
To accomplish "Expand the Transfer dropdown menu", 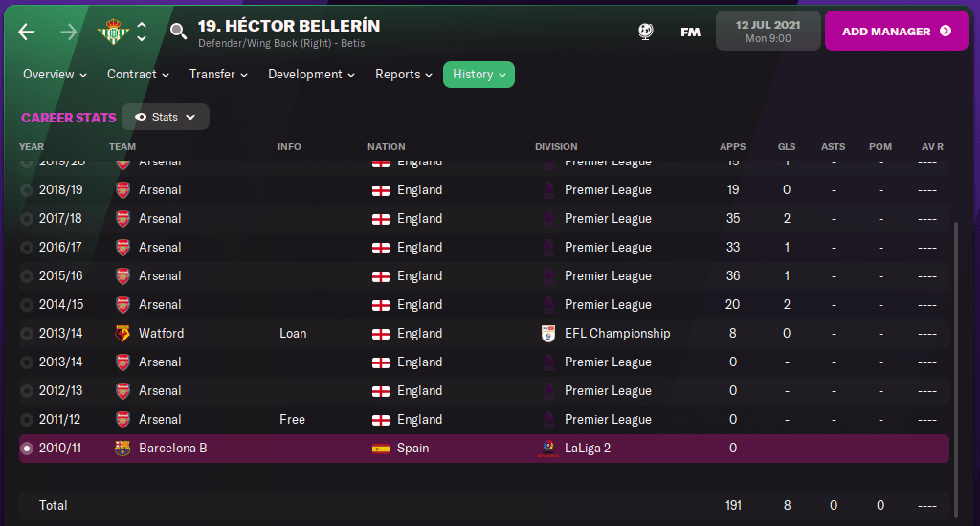I will (218, 75).
